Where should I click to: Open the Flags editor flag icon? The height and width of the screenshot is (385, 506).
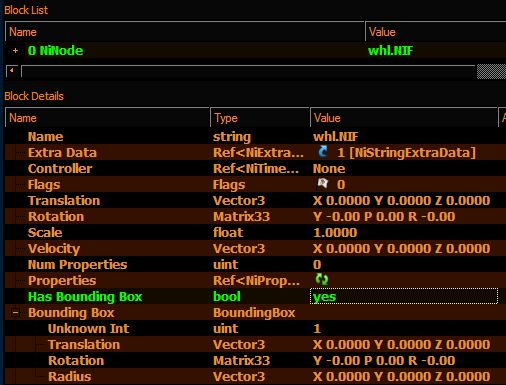(322, 184)
